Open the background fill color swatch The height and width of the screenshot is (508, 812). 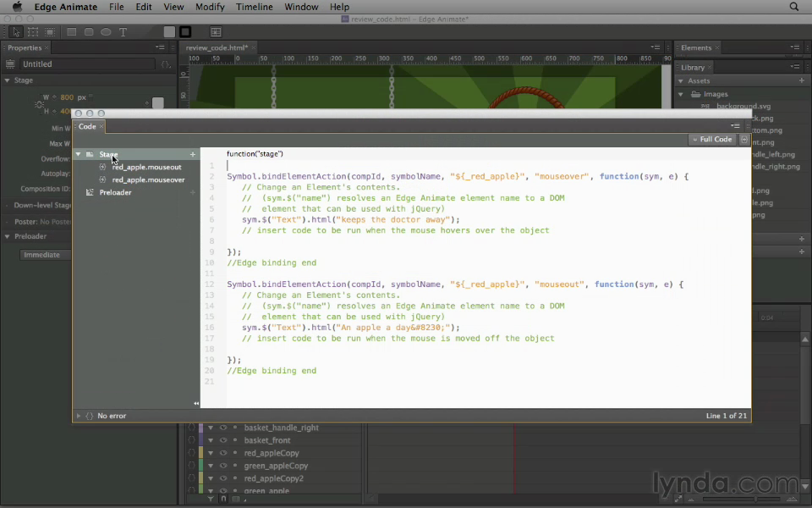(x=169, y=32)
